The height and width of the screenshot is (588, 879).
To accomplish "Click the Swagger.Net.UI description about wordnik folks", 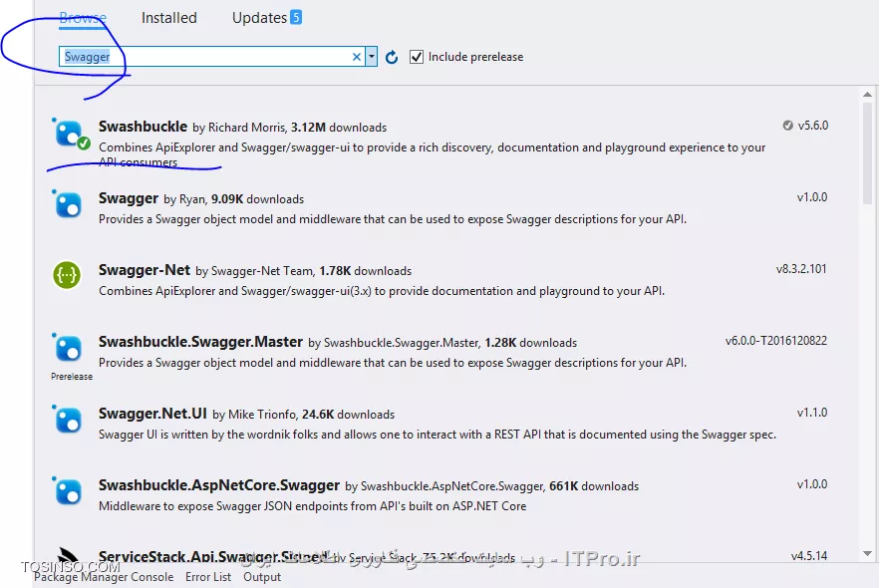I will click(x=438, y=435).
